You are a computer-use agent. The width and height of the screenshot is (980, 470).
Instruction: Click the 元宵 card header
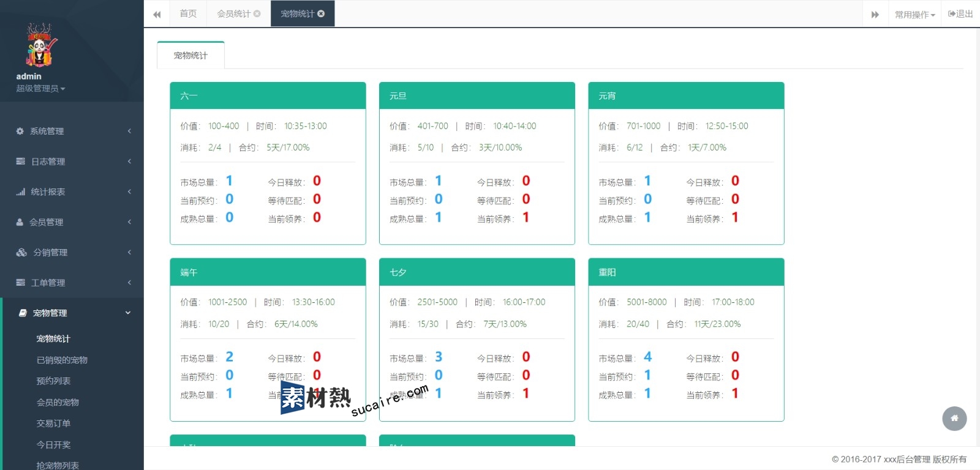[686, 96]
